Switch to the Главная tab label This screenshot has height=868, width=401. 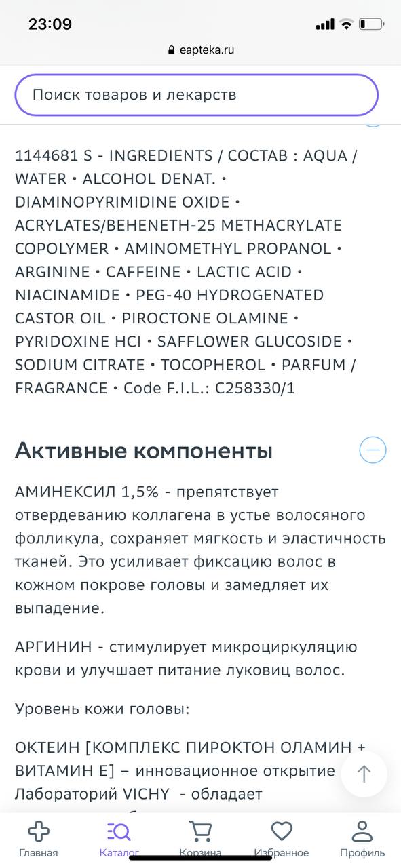(38, 853)
